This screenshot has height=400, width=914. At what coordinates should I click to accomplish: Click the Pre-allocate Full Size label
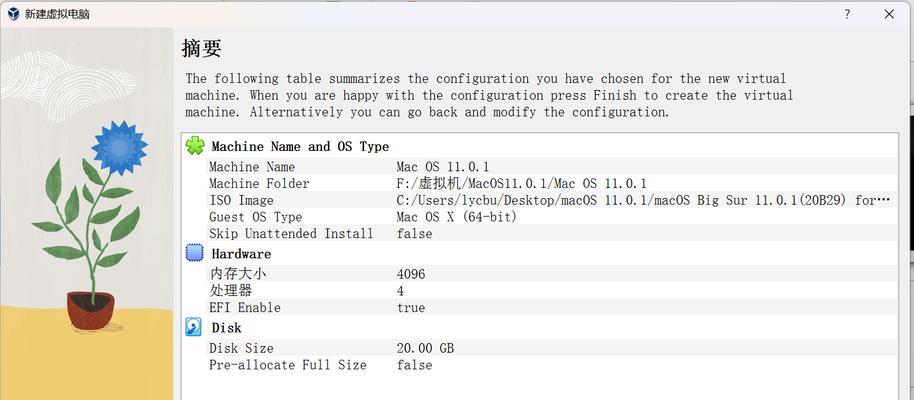click(x=288, y=365)
